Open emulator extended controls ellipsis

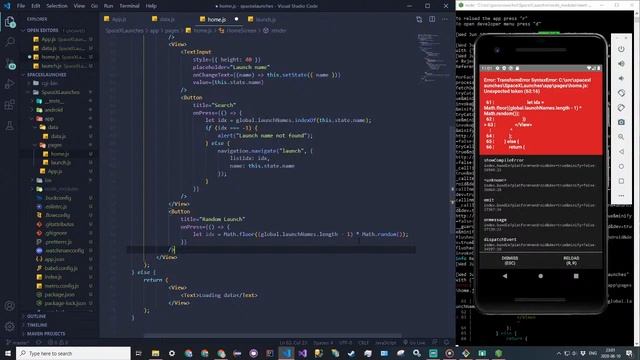(621, 196)
